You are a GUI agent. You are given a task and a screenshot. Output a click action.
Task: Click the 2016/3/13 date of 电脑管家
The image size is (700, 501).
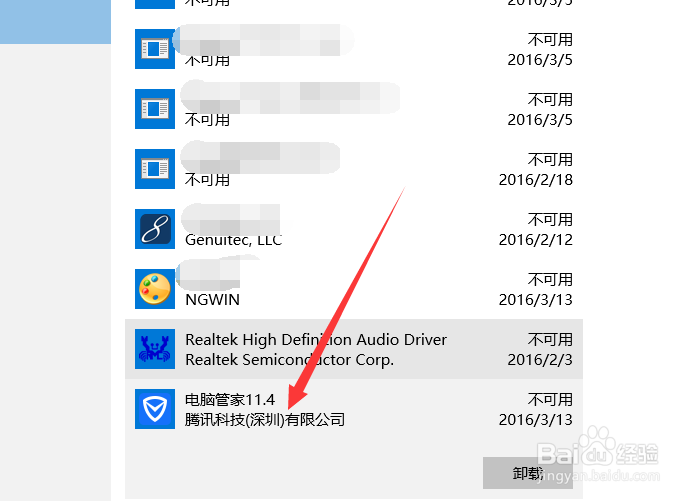click(x=536, y=420)
